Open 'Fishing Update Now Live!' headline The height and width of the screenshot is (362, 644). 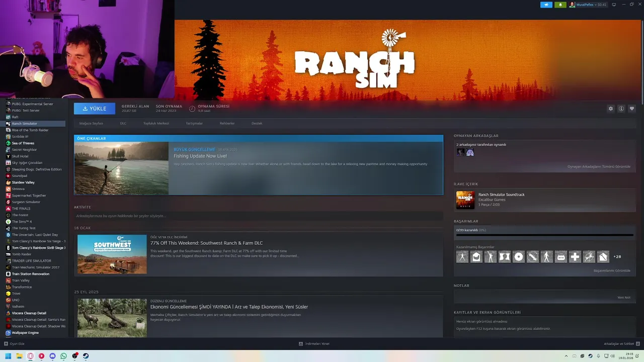[x=200, y=156]
